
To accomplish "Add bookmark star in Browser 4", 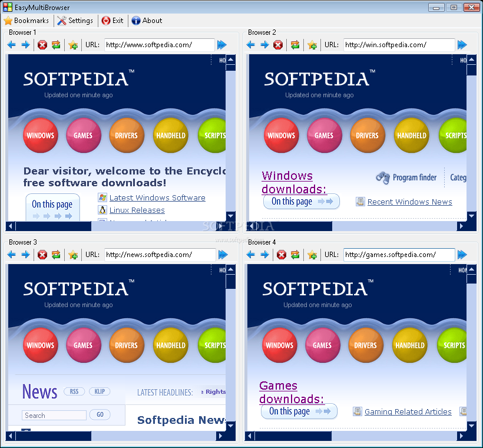I will pos(312,255).
